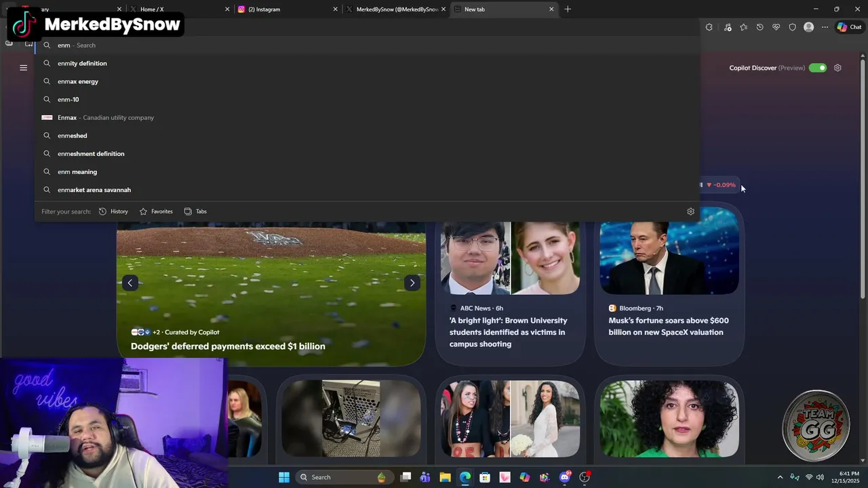Click the shield tracking prevention icon
Viewport: 868px width, 488px height.
click(x=793, y=27)
